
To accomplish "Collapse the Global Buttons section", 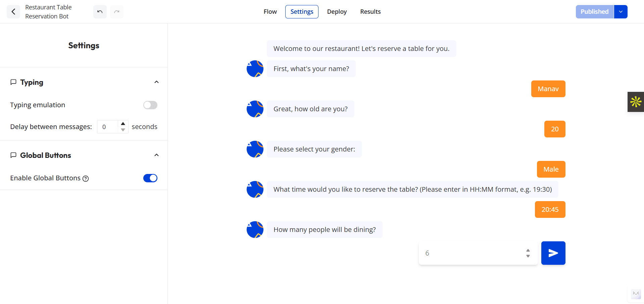I will (x=156, y=155).
